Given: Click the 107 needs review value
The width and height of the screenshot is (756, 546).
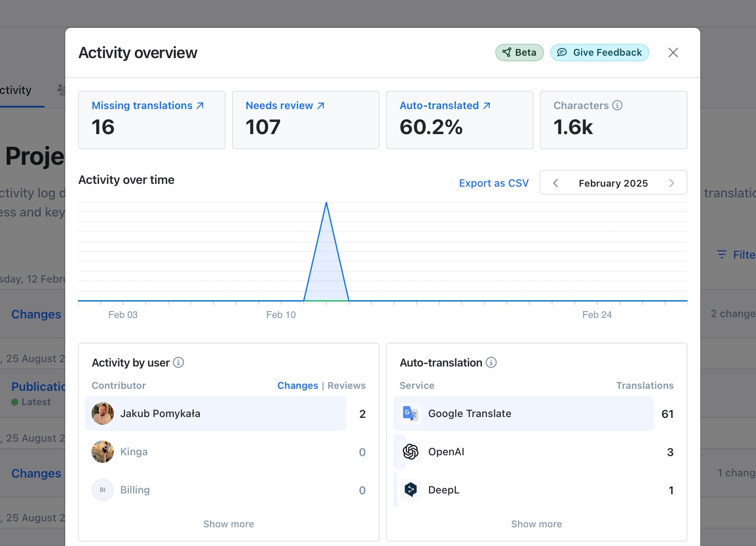Looking at the screenshot, I should click(x=263, y=127).
